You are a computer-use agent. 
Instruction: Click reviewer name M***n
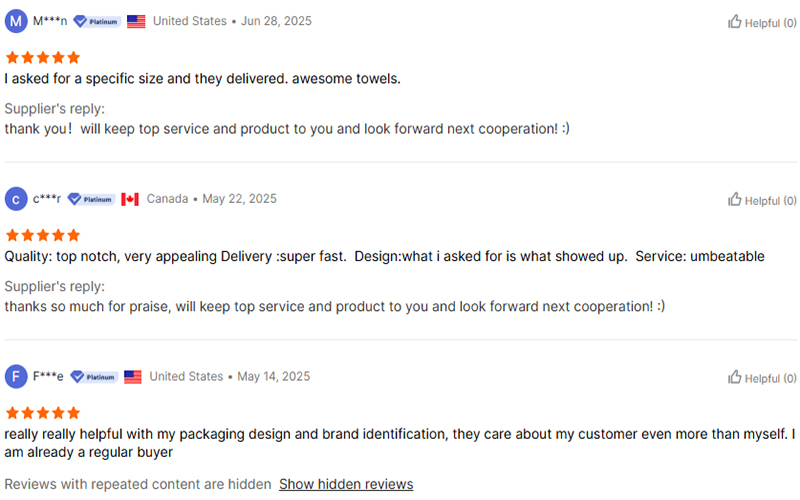coord(50,21)
